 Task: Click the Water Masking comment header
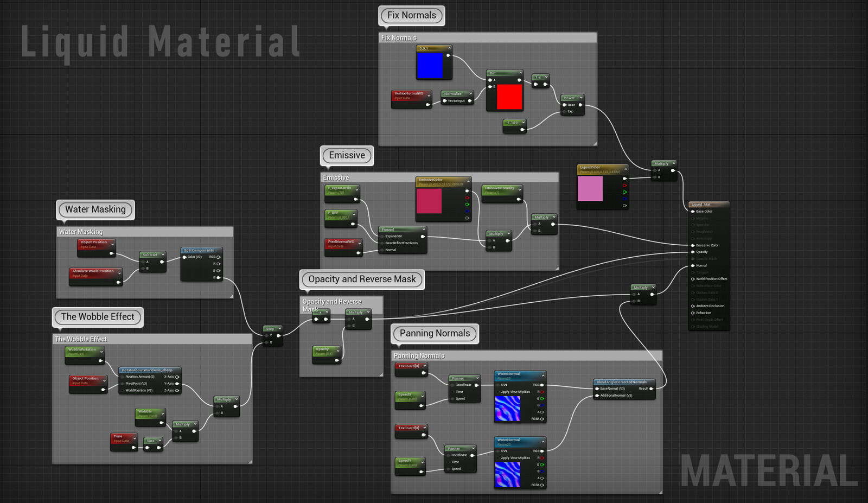(81, 232)
